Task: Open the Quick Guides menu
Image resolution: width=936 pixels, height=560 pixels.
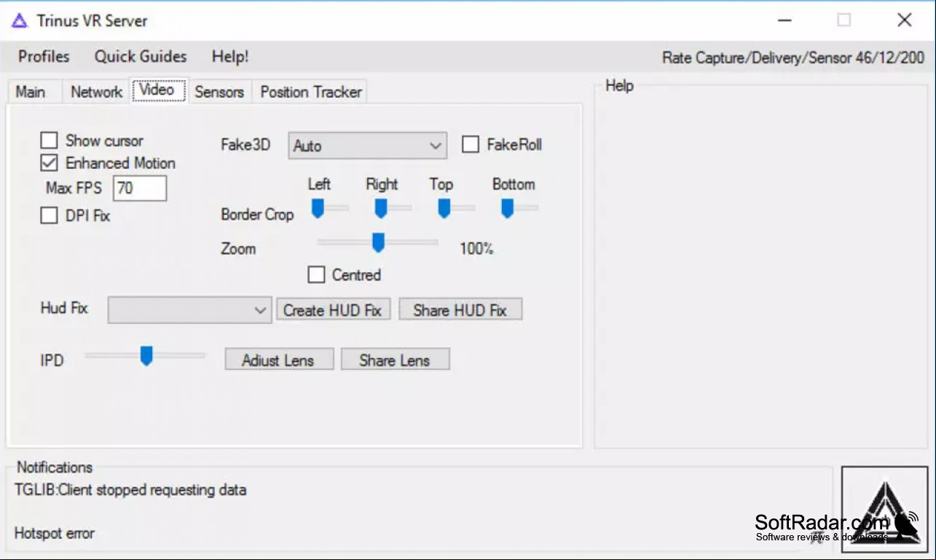Action: click(141, 56)
